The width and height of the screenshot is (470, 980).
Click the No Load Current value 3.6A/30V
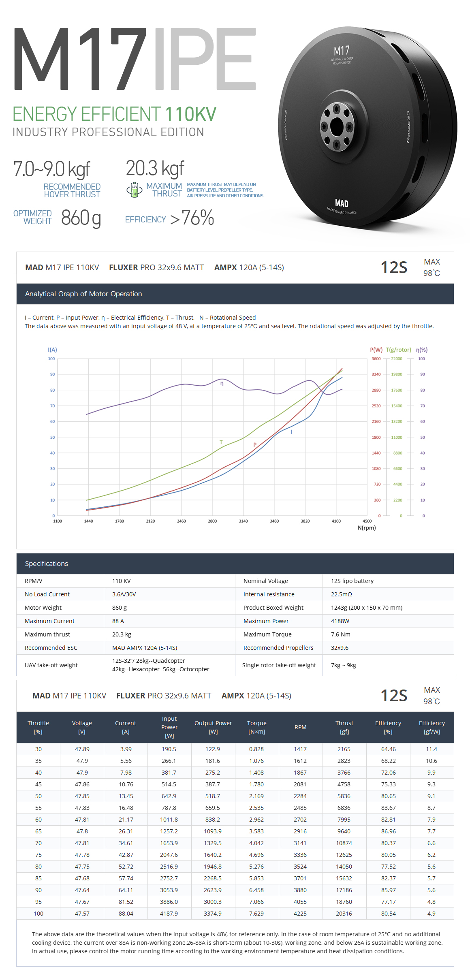pyautogui.click(x=124, y=594)
